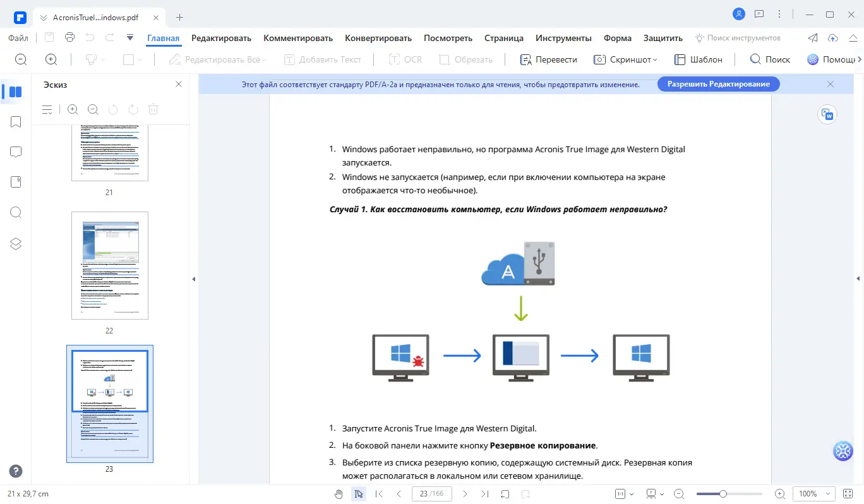Enable the selection cursor tool in status bar
This screenshot has height=504, width=864.
point(359,494)
